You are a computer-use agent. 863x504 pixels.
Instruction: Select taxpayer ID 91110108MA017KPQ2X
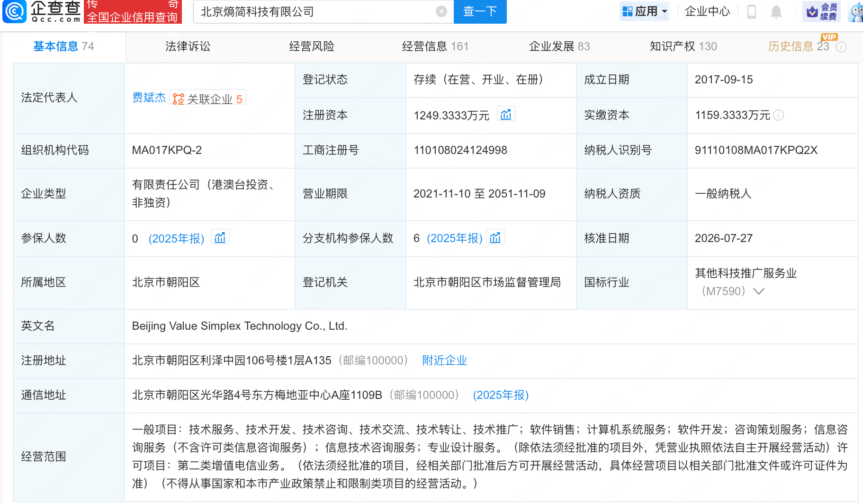coord(756,150)
